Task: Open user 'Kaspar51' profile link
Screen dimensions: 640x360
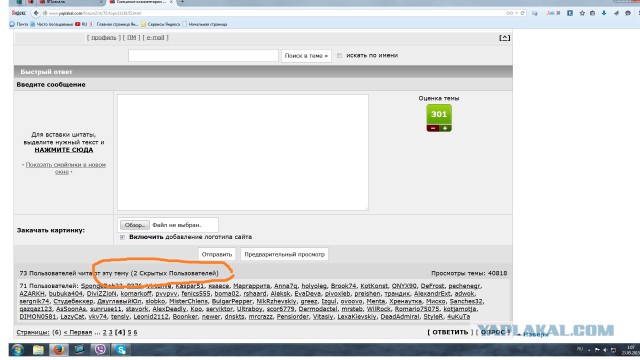Action: click(189, 286)
